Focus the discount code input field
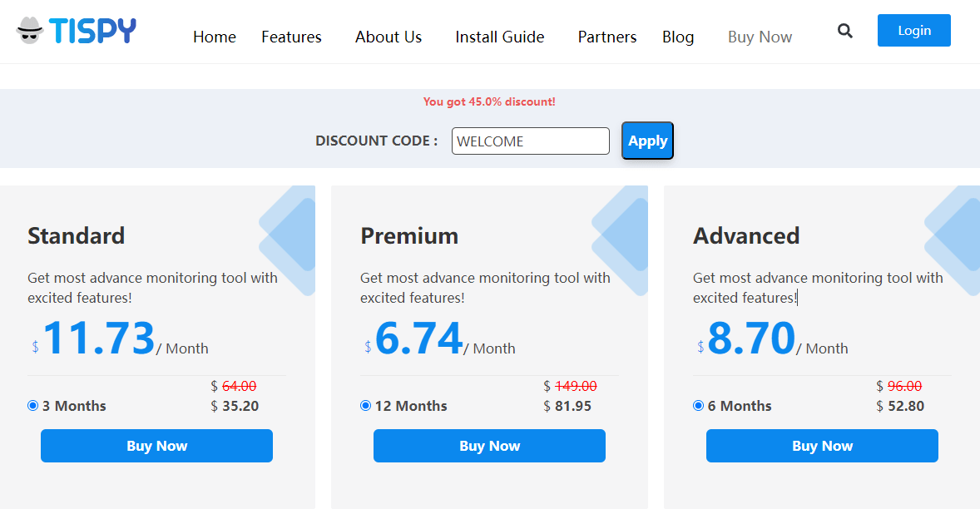 531,141
